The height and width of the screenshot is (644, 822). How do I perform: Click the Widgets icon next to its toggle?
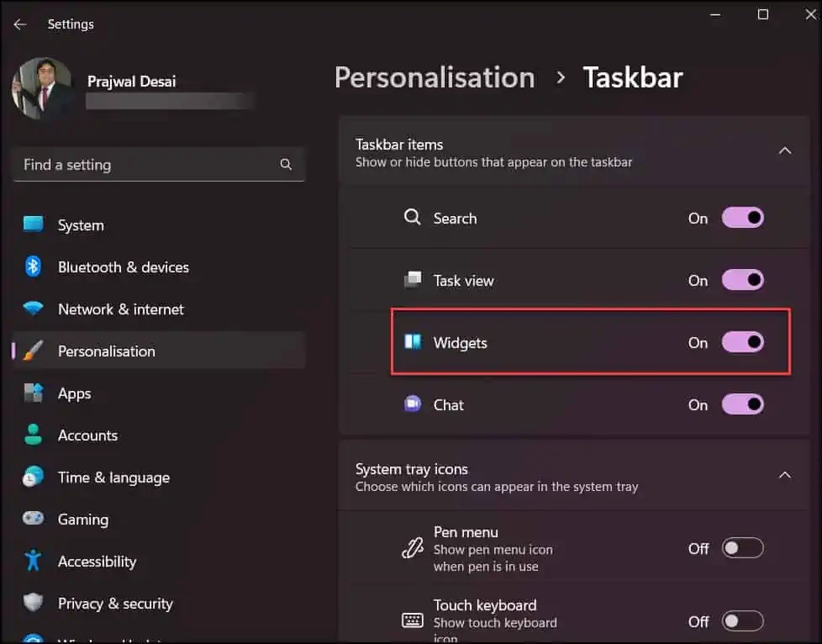point(412,342)
